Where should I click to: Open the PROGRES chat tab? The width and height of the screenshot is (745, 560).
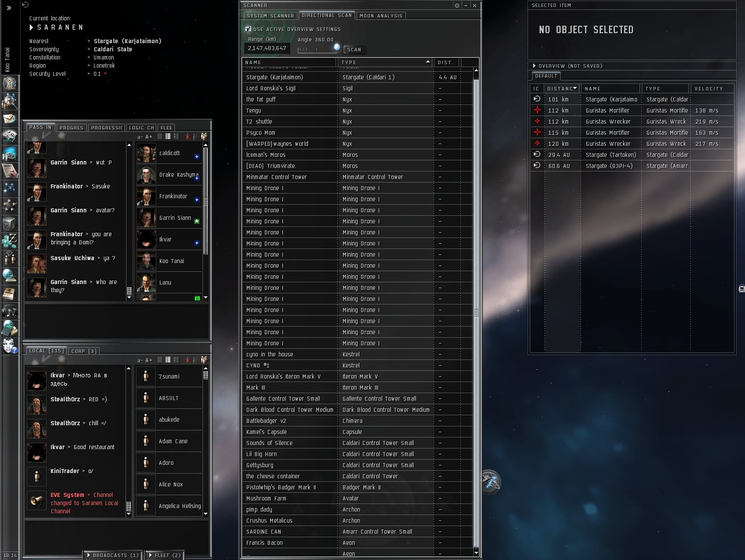click(x=72, y=127)
